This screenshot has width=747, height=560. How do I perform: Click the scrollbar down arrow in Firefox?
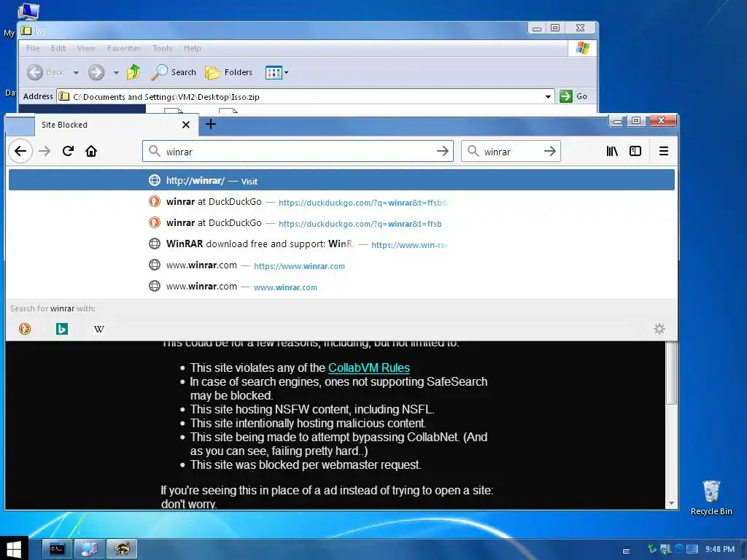671,503
